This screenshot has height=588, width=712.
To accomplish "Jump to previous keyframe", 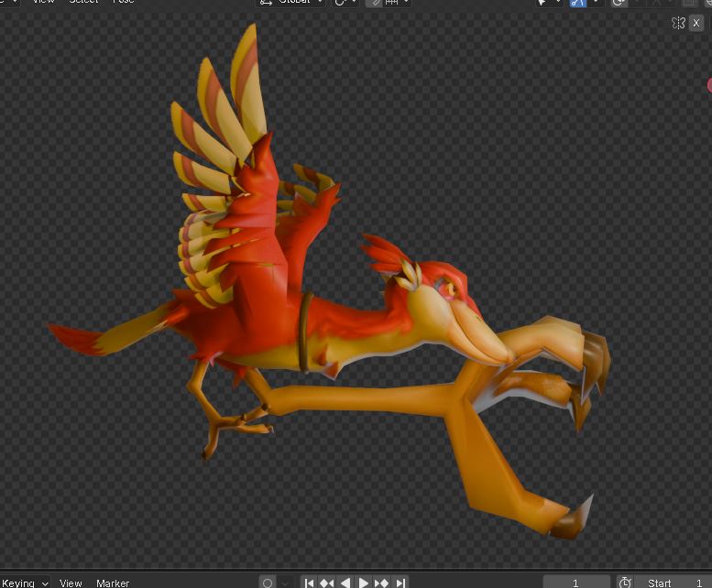I will (x=327, y=583).
